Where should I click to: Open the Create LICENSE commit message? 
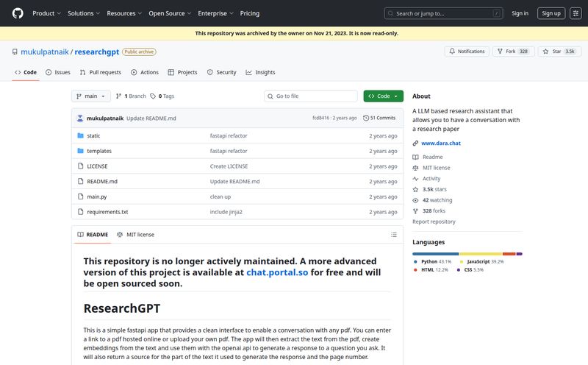pyautogui.click(x=229, y=166)
